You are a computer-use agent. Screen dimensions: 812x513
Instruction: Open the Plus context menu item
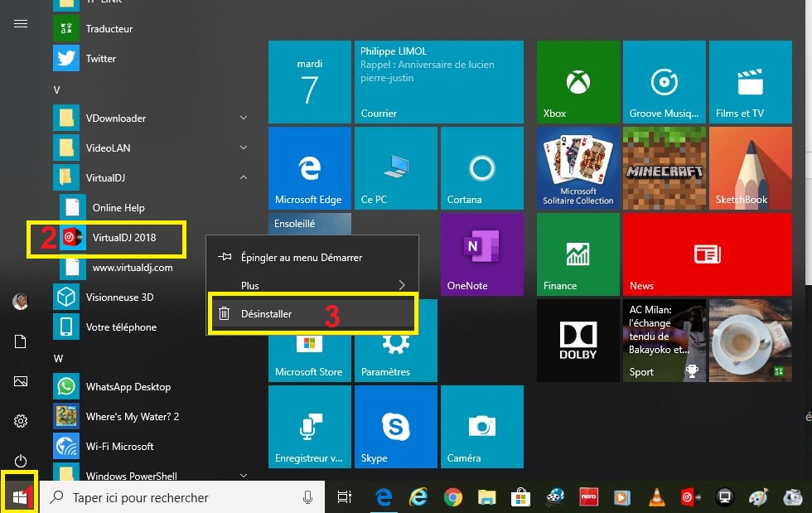[x=312, y=285]
